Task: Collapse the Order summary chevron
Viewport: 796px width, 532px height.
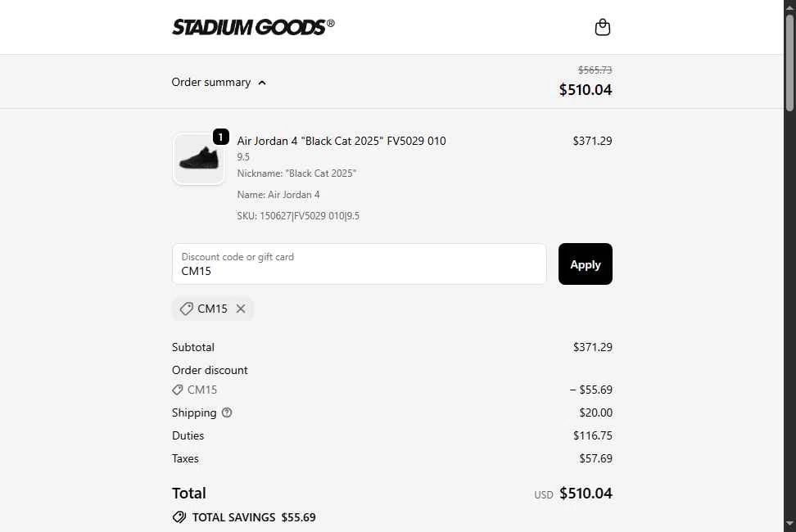Action: (x=262, y=83)
